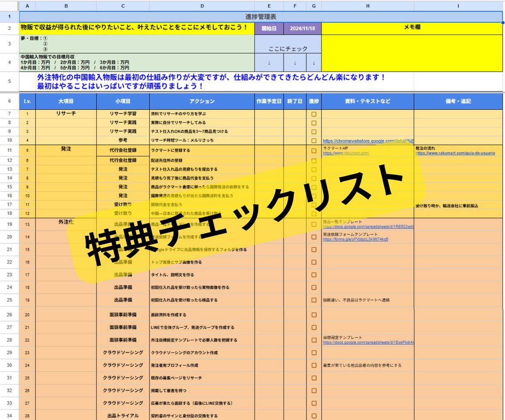
Task: Click the 2024/11/18 date cell
Action: point(302,29)
